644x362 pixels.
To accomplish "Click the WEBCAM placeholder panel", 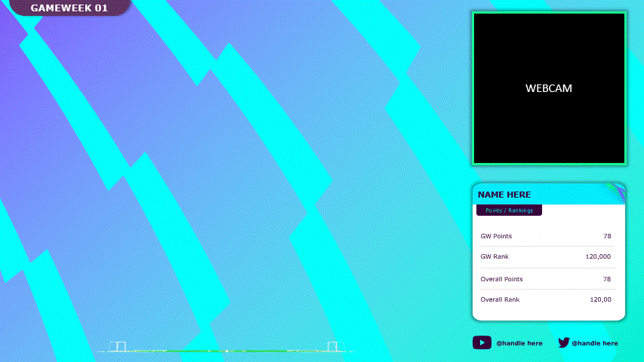I will tap(549, 88).
